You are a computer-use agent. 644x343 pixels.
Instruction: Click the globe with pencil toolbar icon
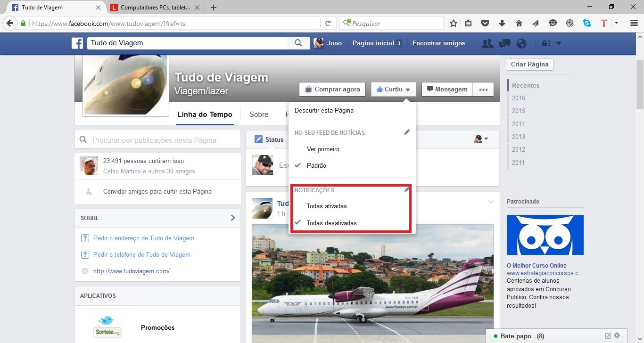[570, 23]
